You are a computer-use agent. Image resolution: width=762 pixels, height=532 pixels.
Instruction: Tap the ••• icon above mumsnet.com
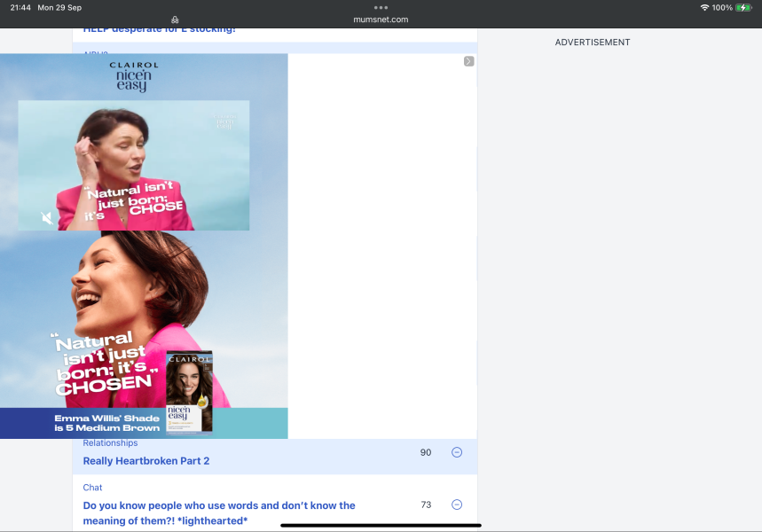click(381, 6)
